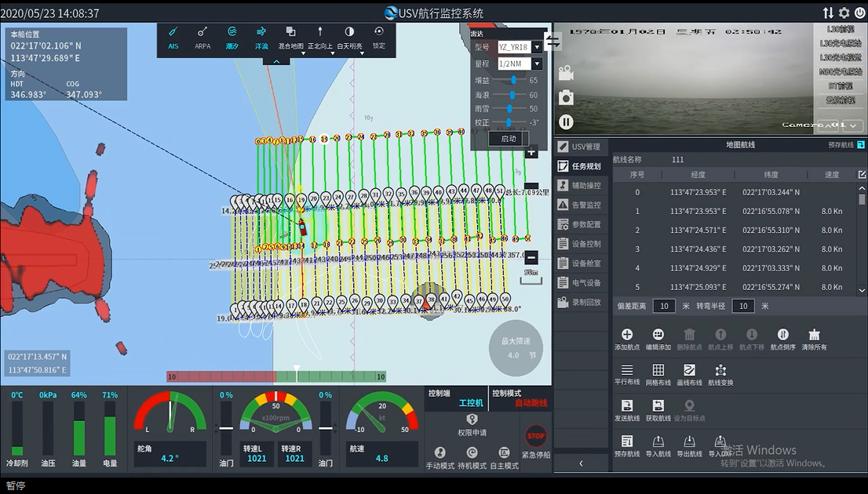This screenshot has width=868, height=494.
Task: Open the radar 型号 YZ_YR18 dropdown
Action: tap(537, 47)
